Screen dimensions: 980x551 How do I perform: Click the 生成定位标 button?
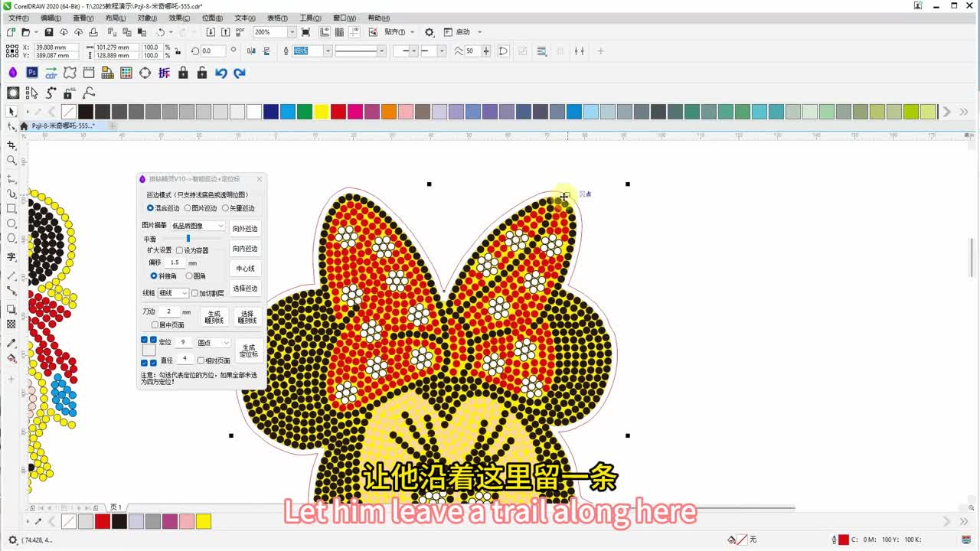[248, 350]
